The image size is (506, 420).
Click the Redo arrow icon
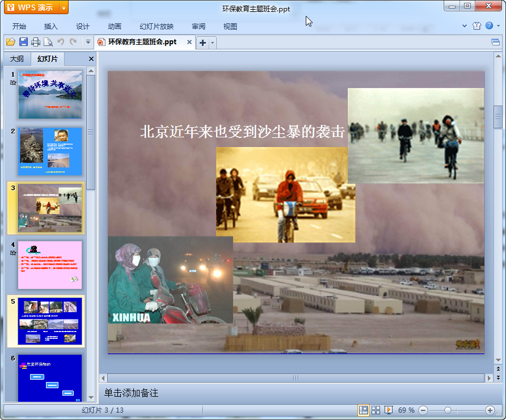tap(73, 42)
